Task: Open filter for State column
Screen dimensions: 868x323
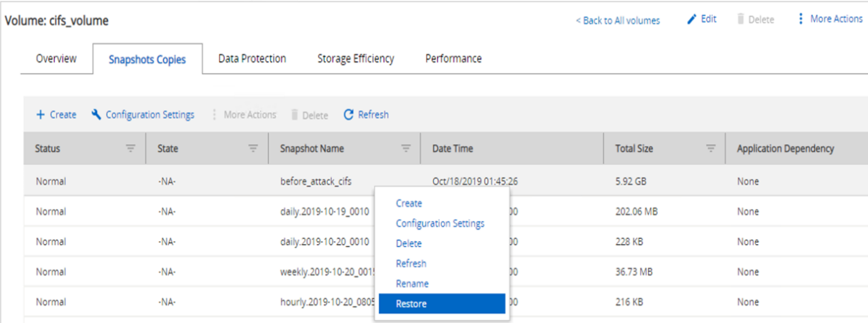Action: (252, 149)
